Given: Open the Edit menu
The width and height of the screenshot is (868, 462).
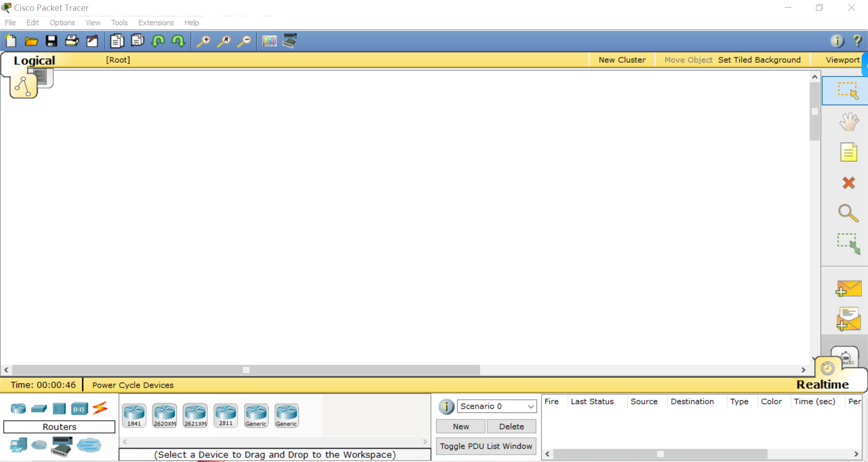Looking at the screenshot, I should (33, 23).
